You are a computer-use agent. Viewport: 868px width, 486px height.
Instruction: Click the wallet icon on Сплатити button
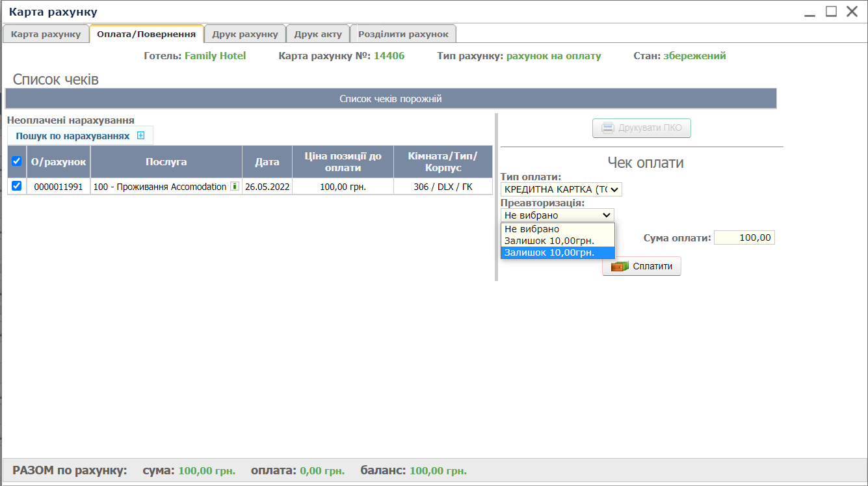(620, 267)
